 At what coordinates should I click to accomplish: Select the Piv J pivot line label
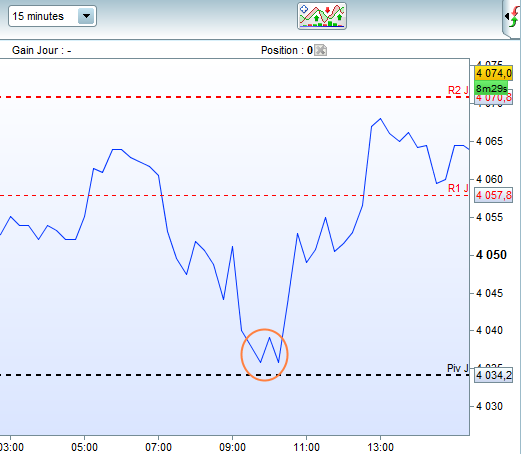coord(458,368)
